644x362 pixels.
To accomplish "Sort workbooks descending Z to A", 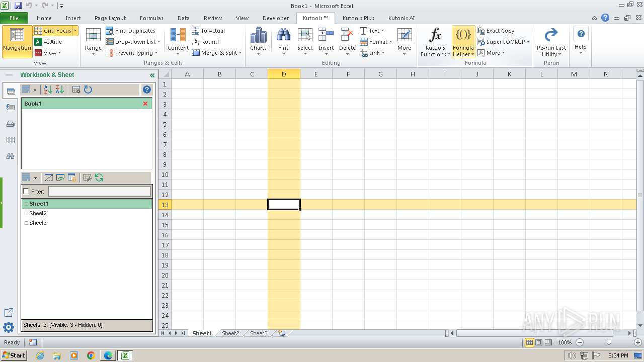I will [x=60, y=89].
